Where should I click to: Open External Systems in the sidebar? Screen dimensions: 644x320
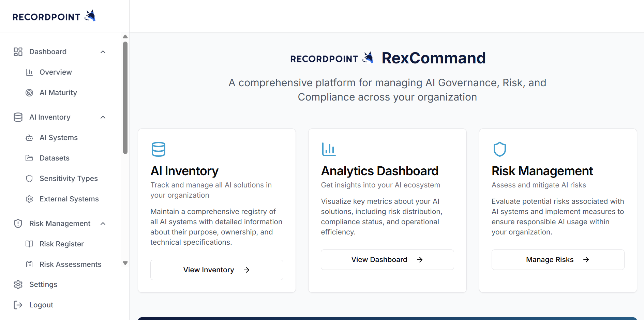[69, 199]
